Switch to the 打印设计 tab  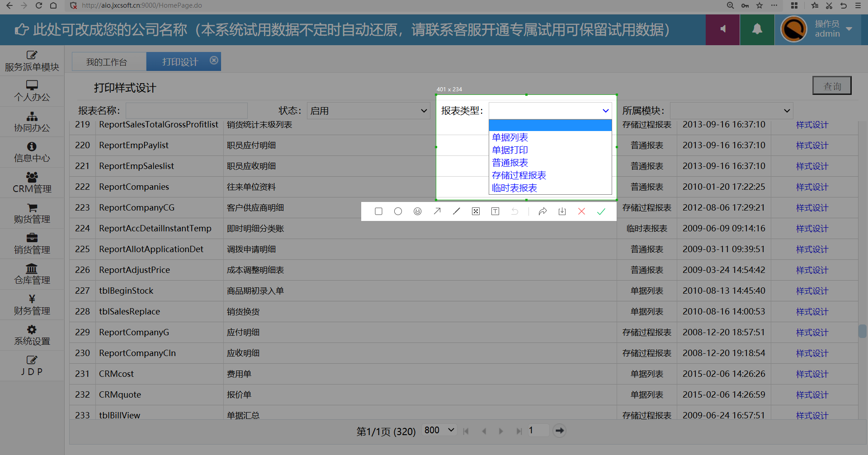point(180,62)
